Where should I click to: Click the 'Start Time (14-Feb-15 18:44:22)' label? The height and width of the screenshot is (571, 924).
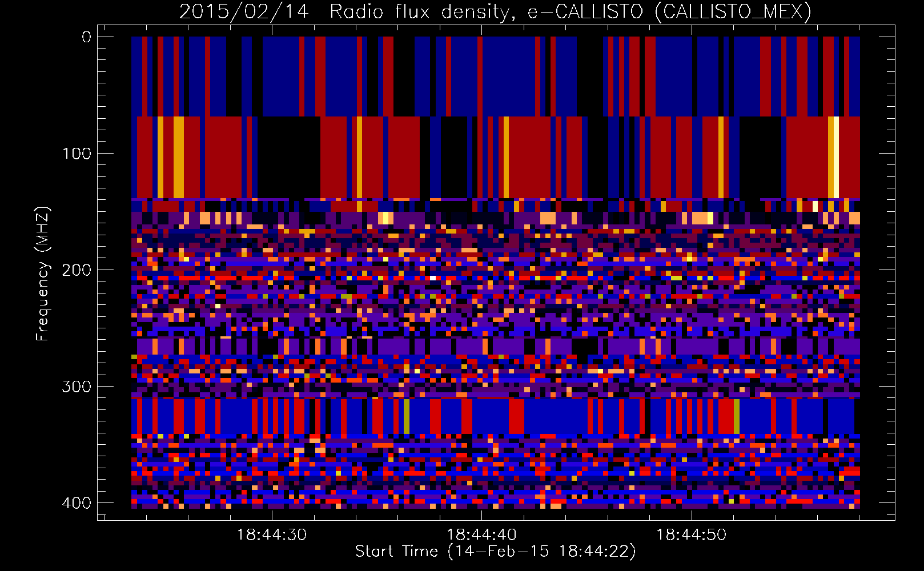click(x=495, y=552)
